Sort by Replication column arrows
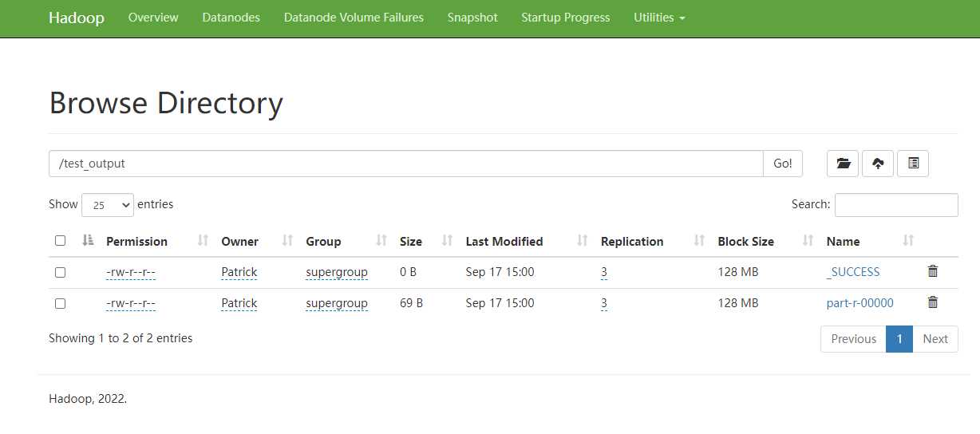Viewport: 980px width, 434px height. coord(700,241)
